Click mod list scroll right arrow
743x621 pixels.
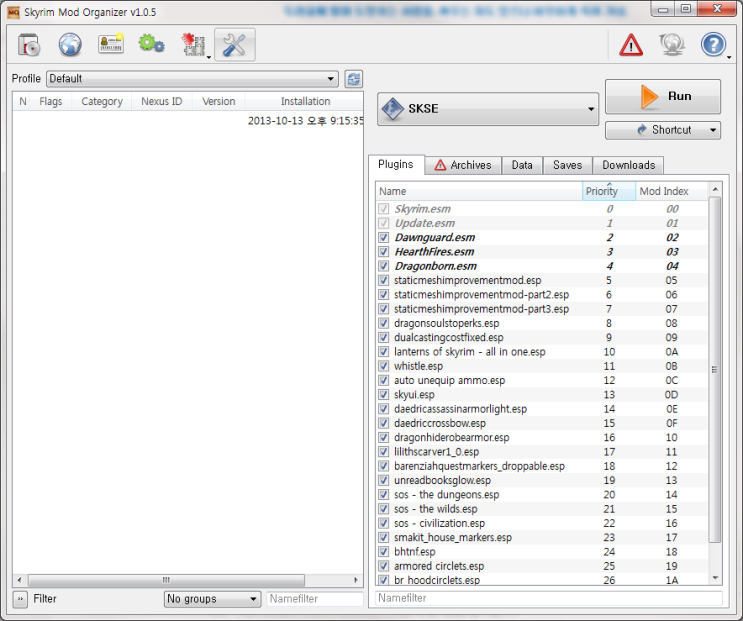click(356, 580)
